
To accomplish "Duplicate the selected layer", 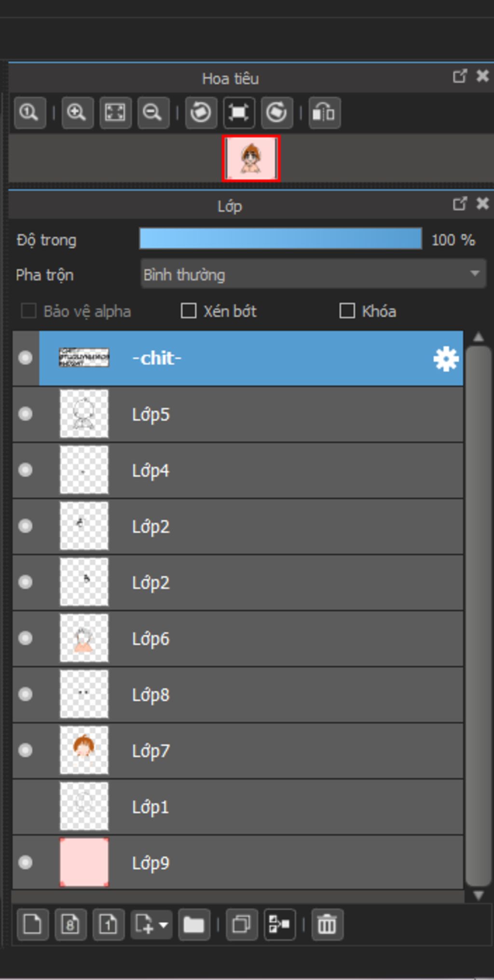I will [242, 925].
